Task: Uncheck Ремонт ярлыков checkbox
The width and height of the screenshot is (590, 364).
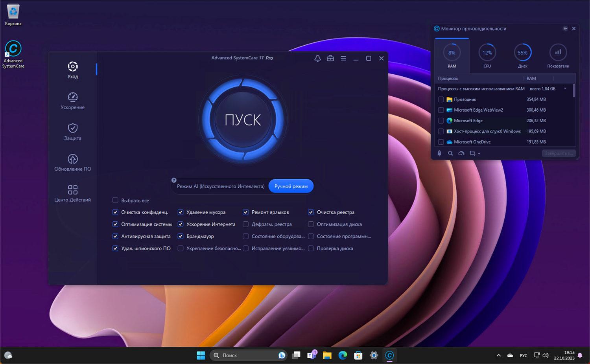Action: point(246,212)
